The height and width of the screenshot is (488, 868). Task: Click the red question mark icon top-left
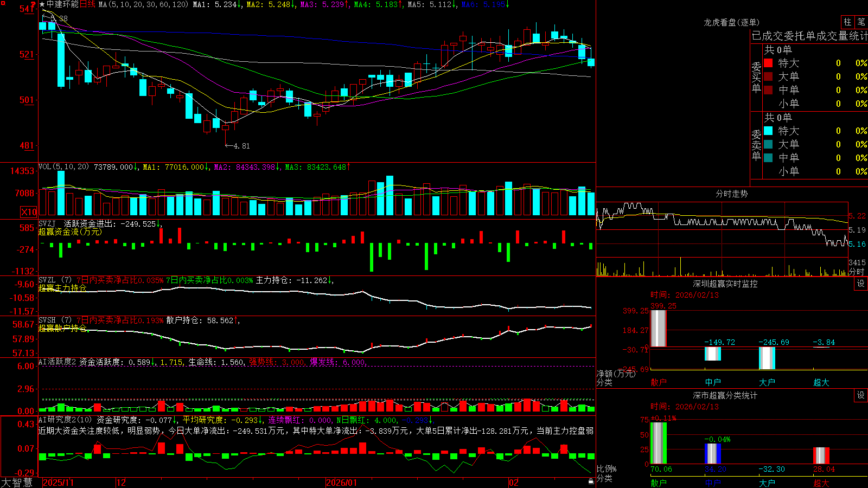click(34, 4)
